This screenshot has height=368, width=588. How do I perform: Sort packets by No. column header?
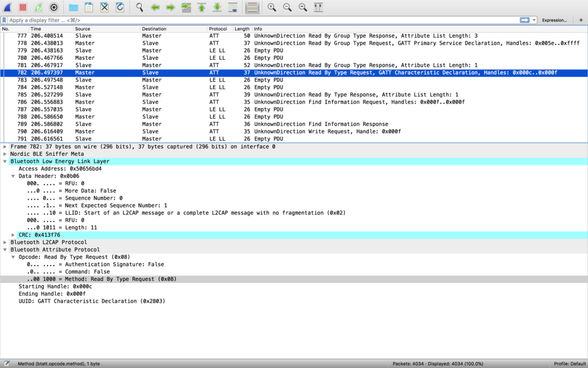(14, 29)
